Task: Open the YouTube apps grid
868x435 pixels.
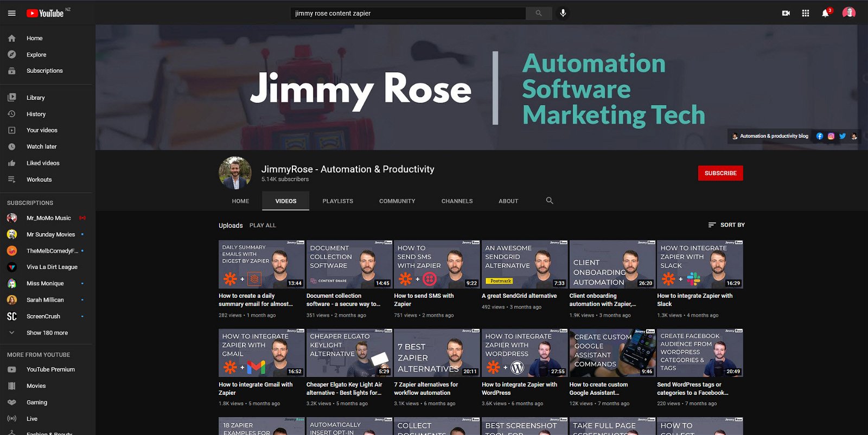Action: (x=806, y=13)
